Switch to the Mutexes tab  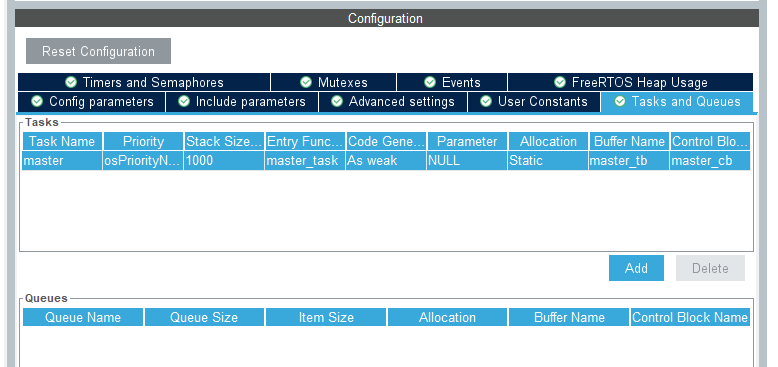333,82
